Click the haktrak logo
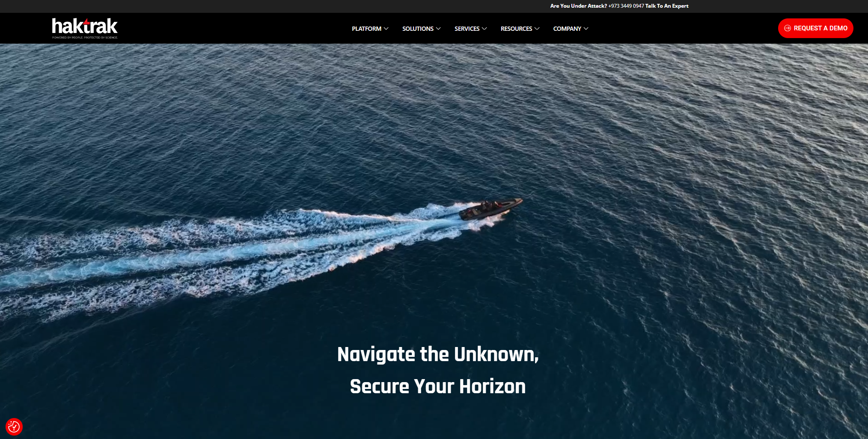 coord(84,26)
